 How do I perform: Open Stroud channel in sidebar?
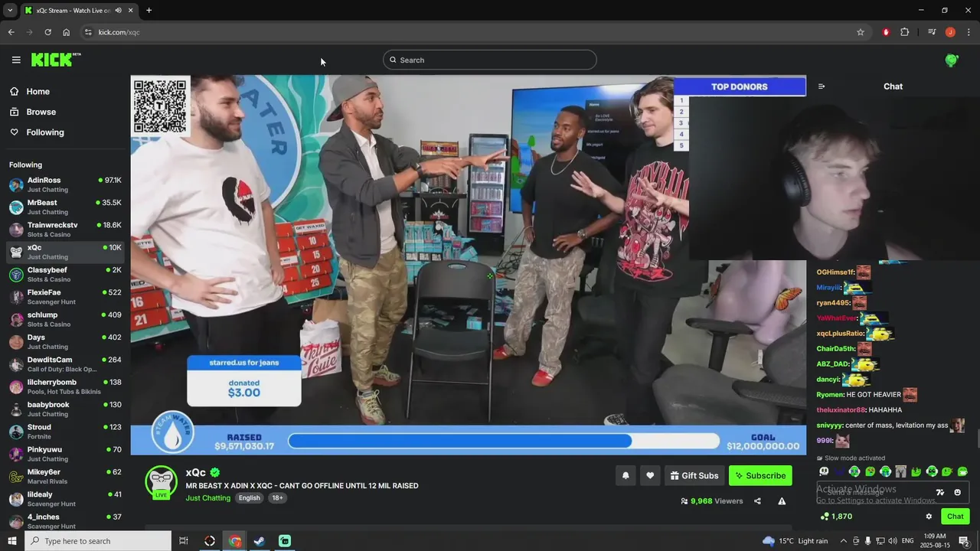(65, 432)
